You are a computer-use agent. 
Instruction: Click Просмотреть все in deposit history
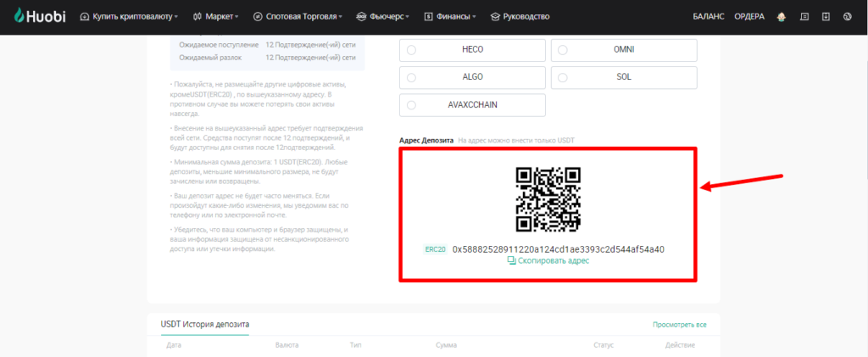coord(679,325)
